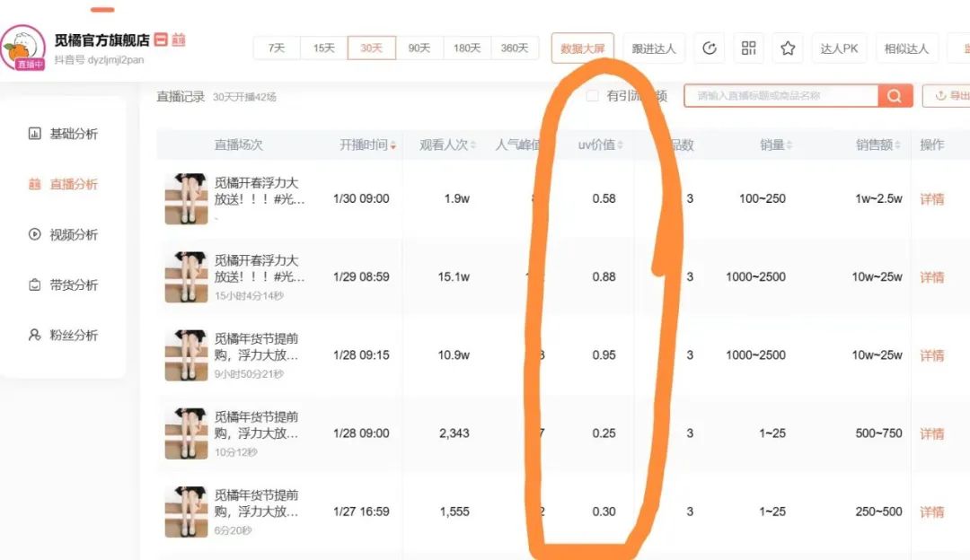Viewport: 970px width, 560px height.
Task: Click thumbnail of the 1/30 09:00 stream
Action: pos(186,198)
